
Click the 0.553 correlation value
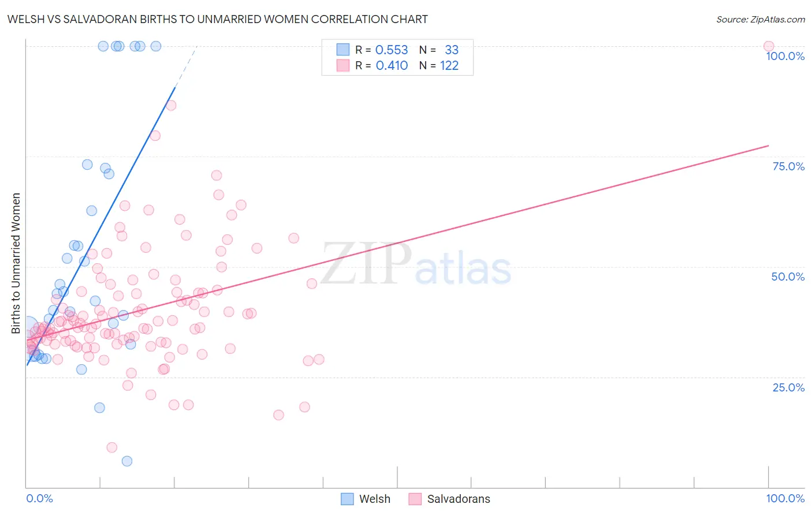392,50
